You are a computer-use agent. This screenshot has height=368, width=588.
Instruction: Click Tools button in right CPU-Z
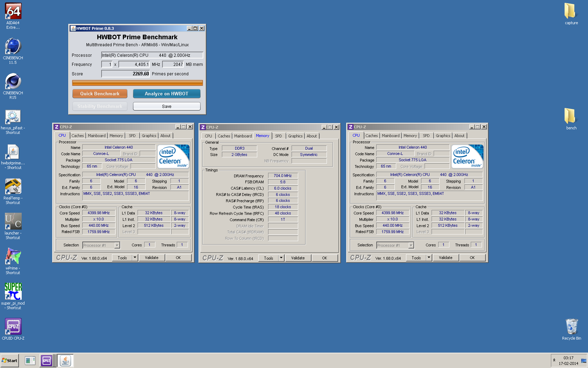416,258
